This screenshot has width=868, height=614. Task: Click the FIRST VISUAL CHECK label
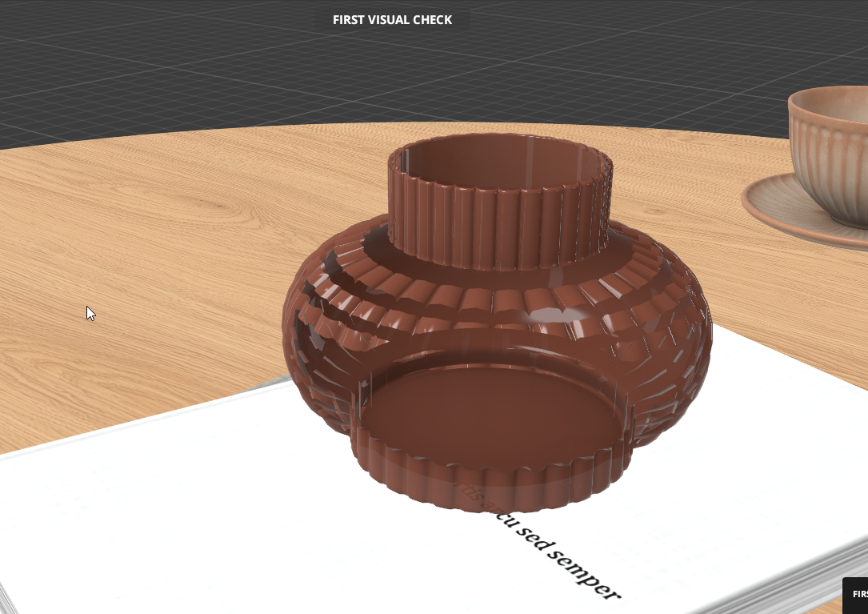coord(392,20)
